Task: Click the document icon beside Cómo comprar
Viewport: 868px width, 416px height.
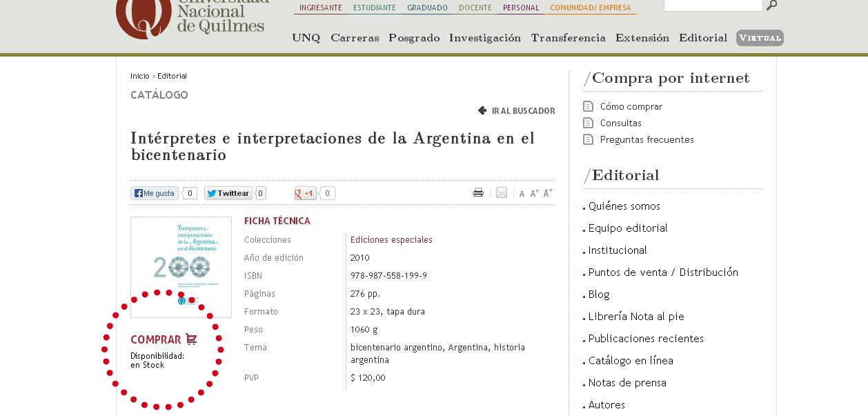Action: (x=588, y=106)
